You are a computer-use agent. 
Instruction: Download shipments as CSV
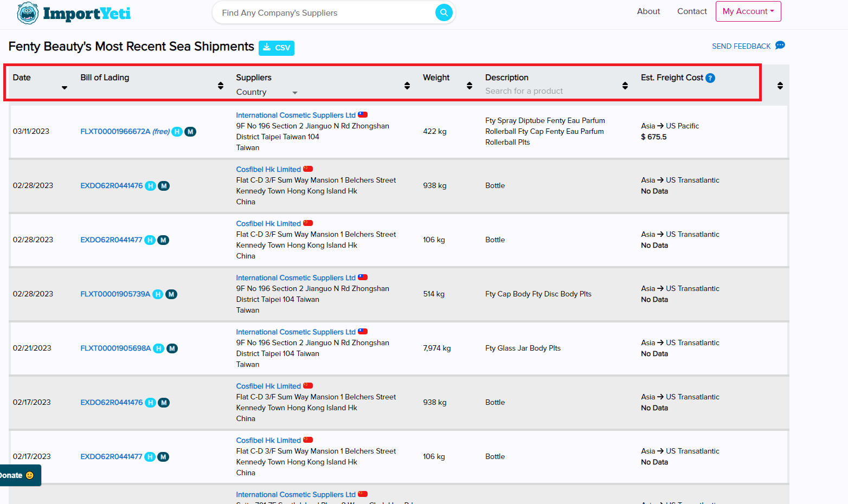[277, 48]
